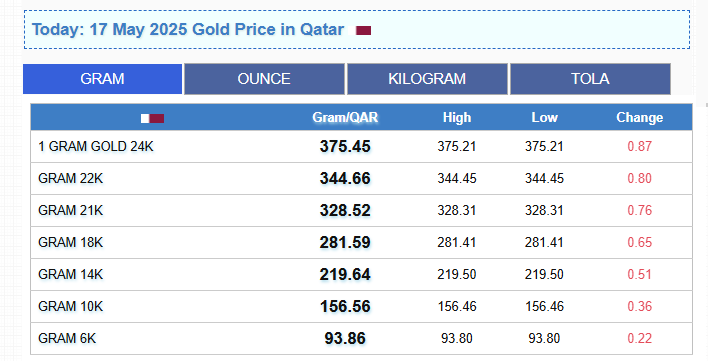The image size is (708, 361).
Task: Click the 93.86 price for 6K
Action: point(345,339)
